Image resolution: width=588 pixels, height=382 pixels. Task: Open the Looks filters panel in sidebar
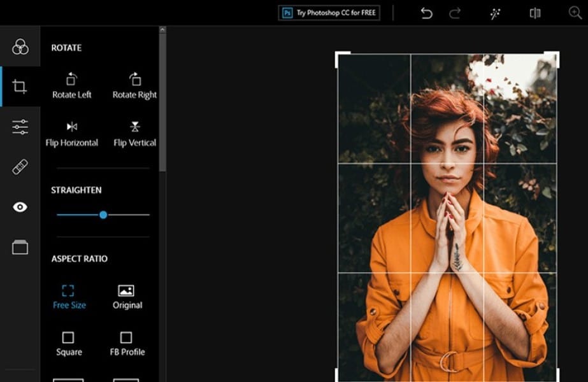[20, 46]
